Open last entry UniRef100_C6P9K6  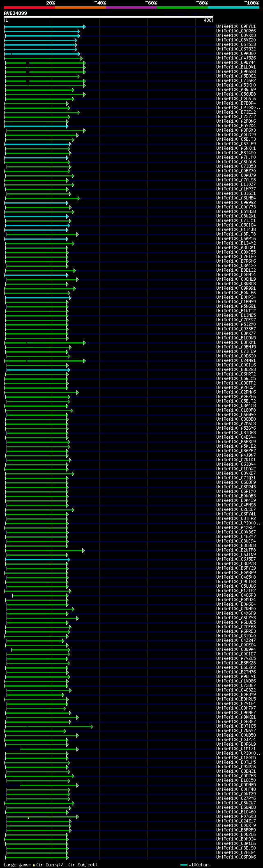tap(236, 857)
